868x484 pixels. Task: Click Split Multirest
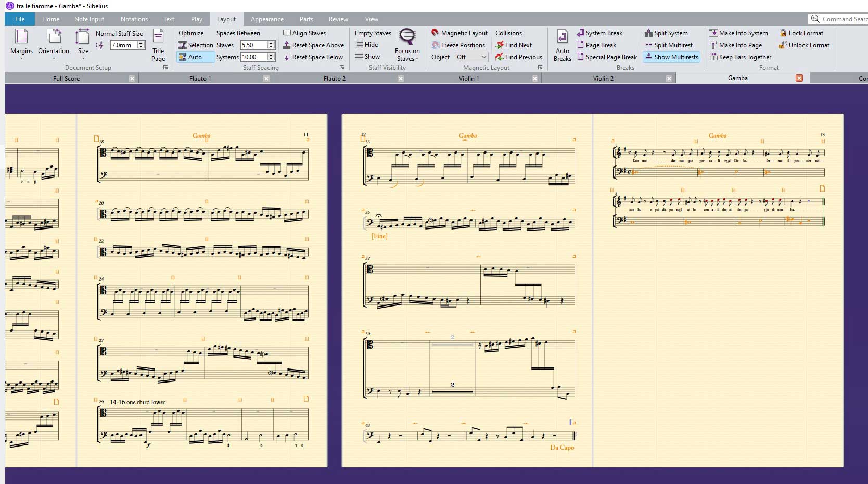(x=669, y=45)
